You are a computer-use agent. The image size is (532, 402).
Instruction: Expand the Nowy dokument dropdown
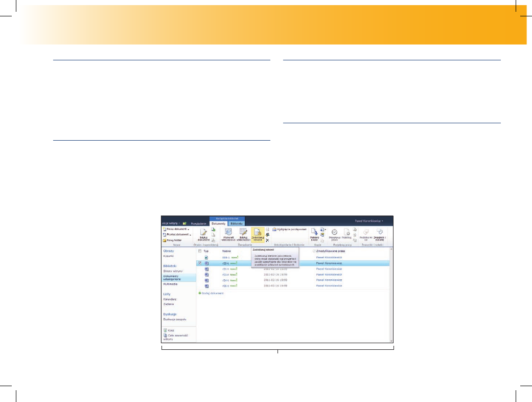[x=176, y=230]
